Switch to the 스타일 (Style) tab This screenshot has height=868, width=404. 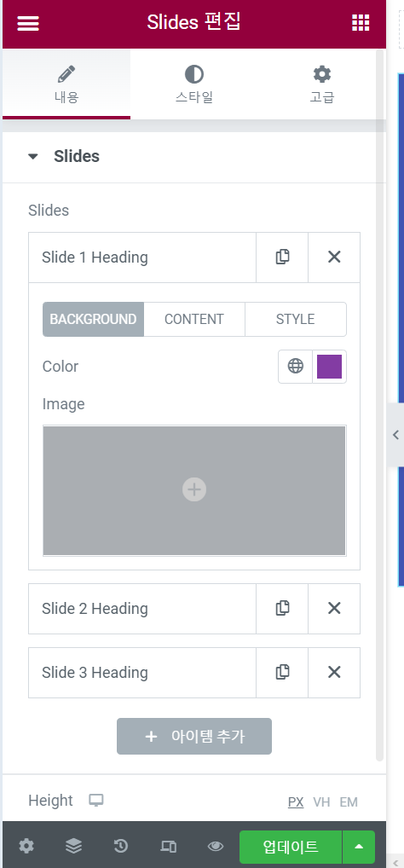coord(194,84)
